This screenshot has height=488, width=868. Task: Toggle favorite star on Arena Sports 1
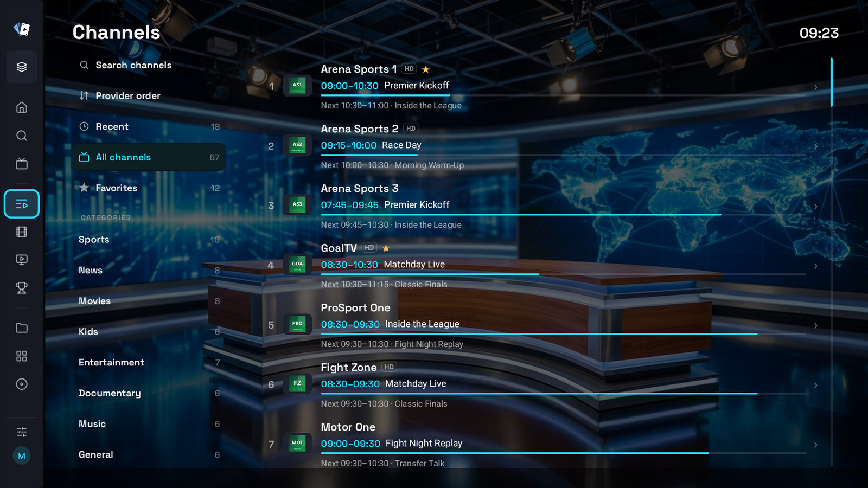tap(426, 69)
